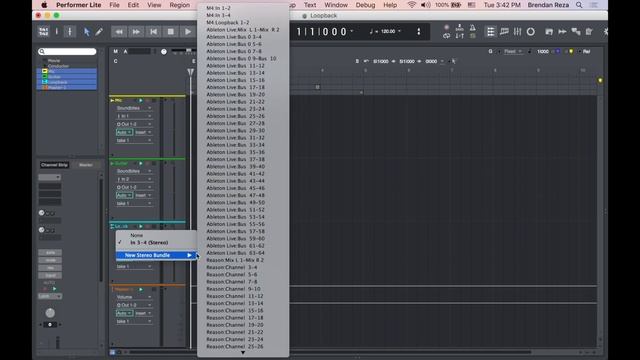Open the tracks overview list icon

(x=491, y=32)
